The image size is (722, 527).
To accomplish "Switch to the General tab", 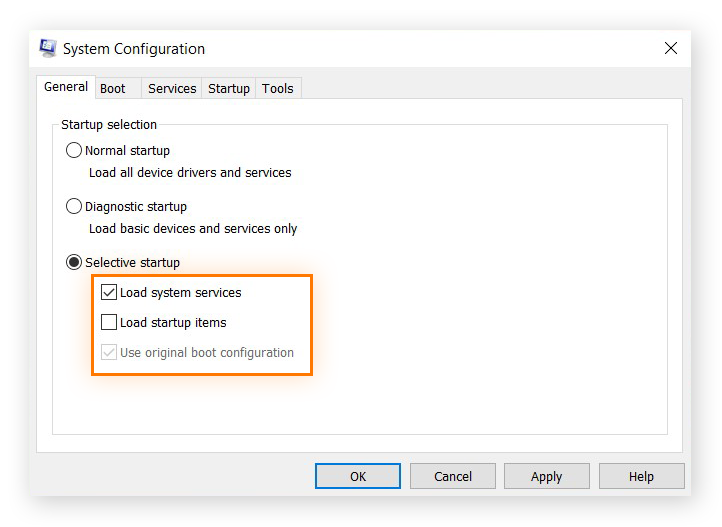I will [66, 87].
